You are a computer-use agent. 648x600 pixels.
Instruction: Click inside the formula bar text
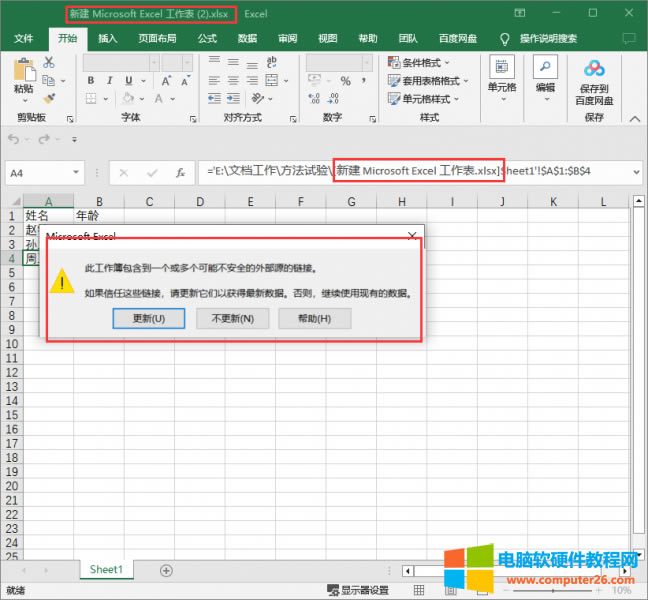(x=400, y=172)
